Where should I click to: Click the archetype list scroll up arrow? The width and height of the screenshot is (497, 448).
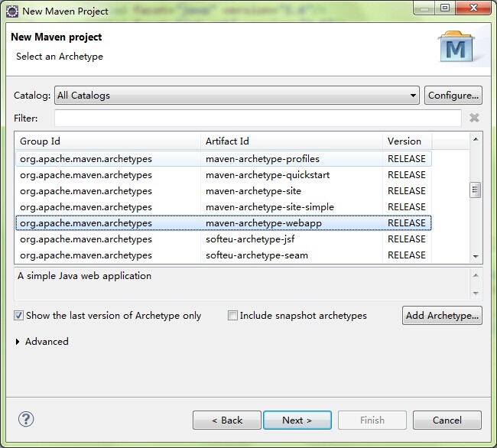(476, 139)
